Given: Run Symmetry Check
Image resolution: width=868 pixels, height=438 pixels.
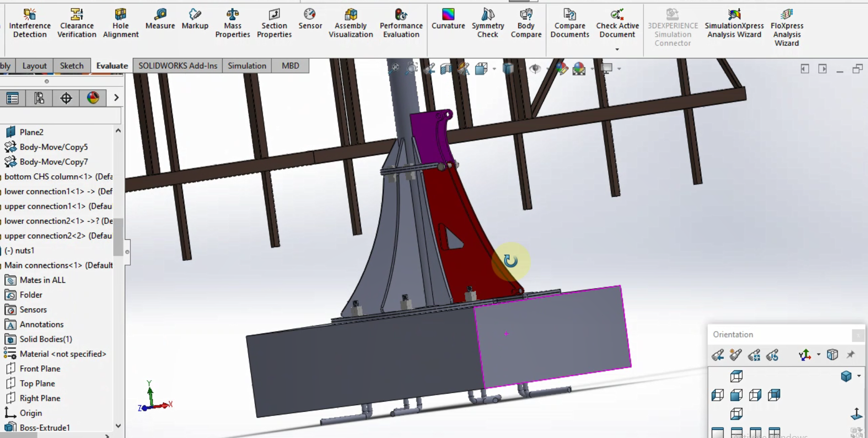Looking at the screenshot, I should 488,23.
